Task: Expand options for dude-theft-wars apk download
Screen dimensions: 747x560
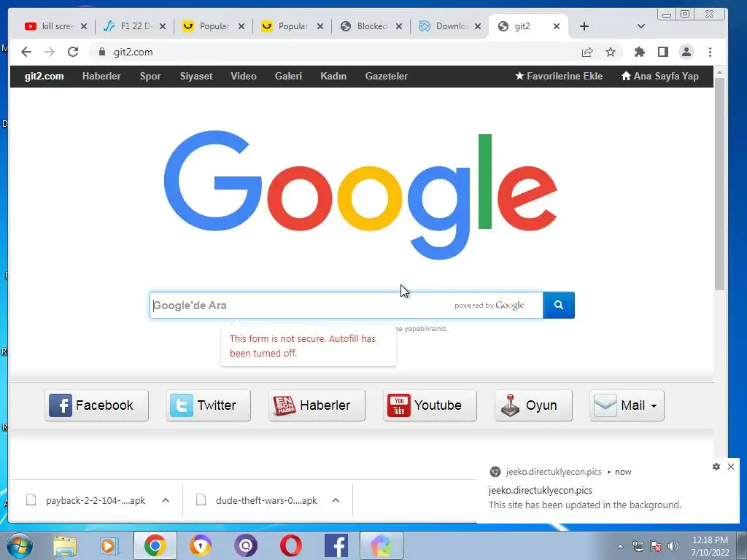Action: pyautogui.click(x=336, y=500)
